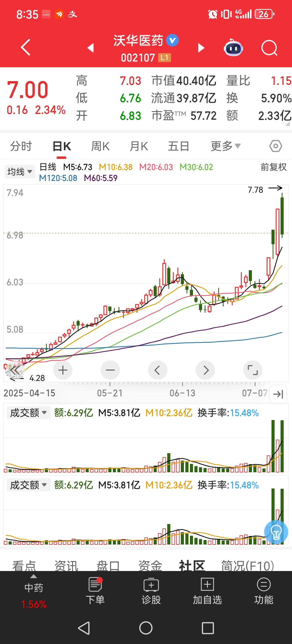Tap date label 06-13 on axis
This screenshot has width=292, height=644.
(182, 393)
